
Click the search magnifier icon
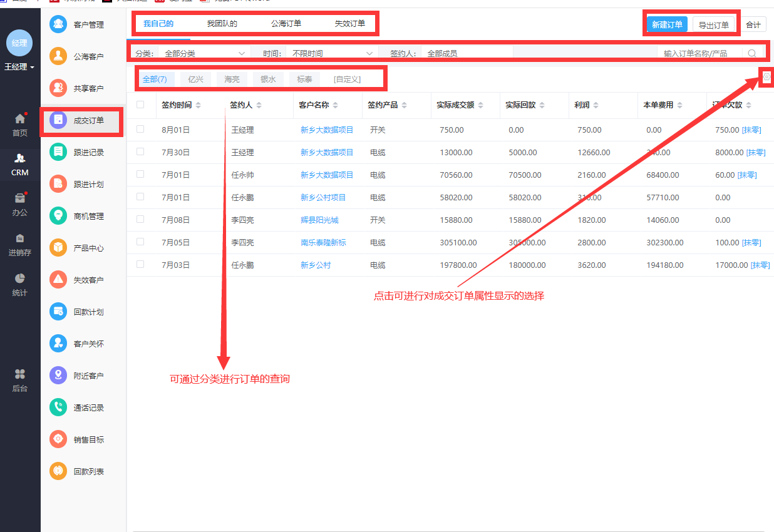coord(752,53)
